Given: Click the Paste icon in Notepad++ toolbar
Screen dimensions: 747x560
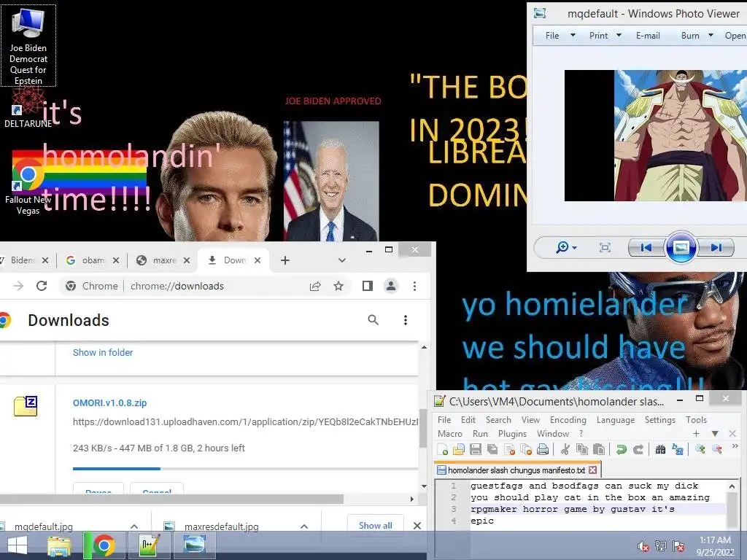Looking at the screenshot, I should [x=599, y=449].
